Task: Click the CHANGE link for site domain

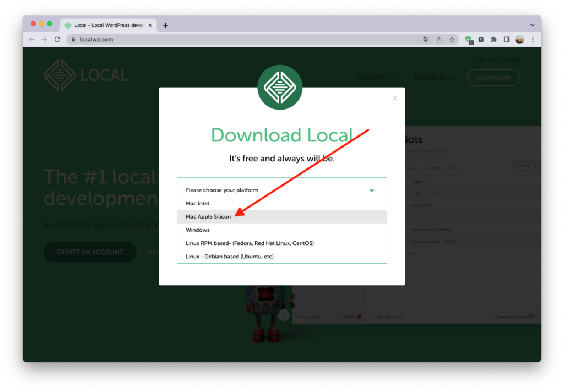Action: 444,230
